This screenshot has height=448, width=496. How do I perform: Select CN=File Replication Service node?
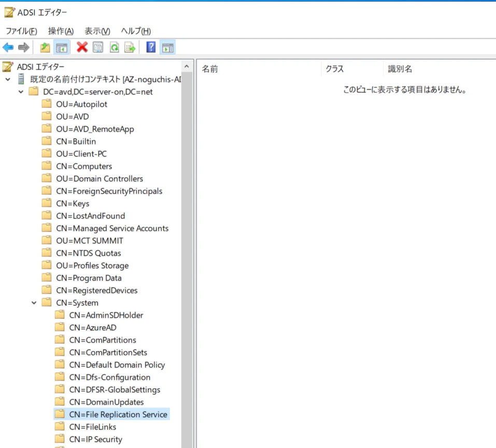(x=118, y=414)
